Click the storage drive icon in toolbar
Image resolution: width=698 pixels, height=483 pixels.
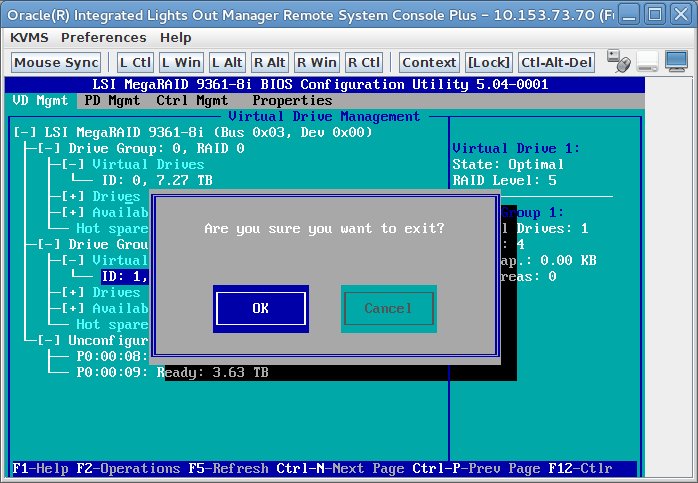pyautogui.click(x=647, y=62)
